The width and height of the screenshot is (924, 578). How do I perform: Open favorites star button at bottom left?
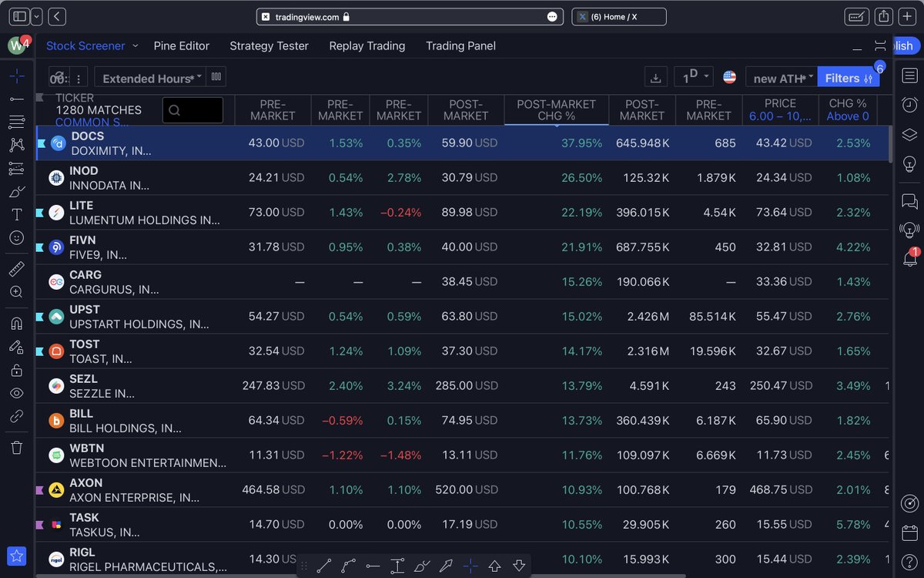coord(17,555)
